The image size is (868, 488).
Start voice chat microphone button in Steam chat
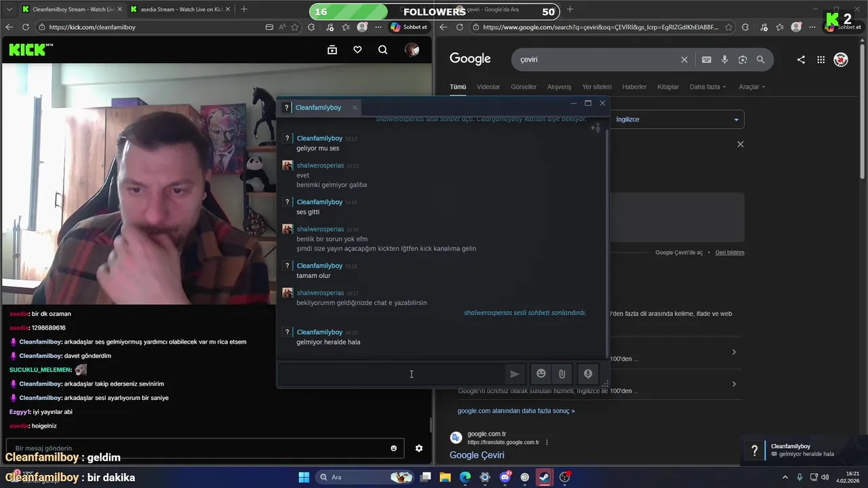click(x=588, y=373)
